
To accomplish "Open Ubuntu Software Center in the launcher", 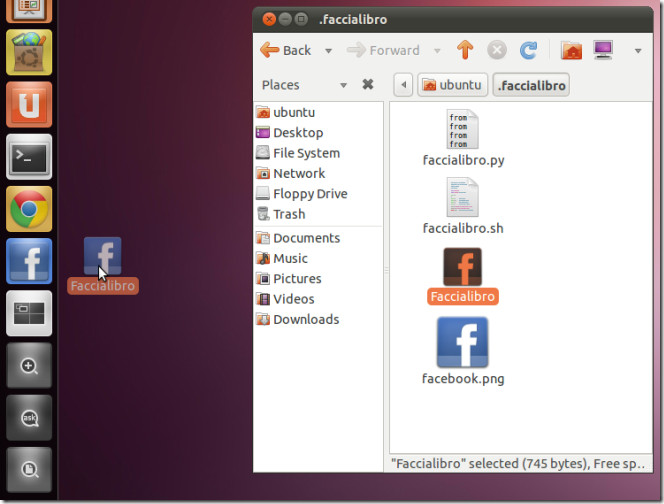I will pos(29,53).
